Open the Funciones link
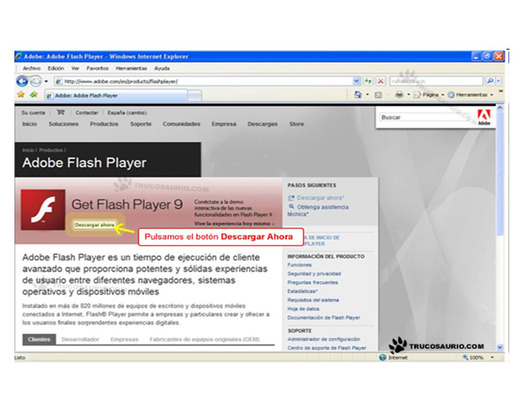The height and width of the screenshot is (399, 532). (x=299, y=265)
